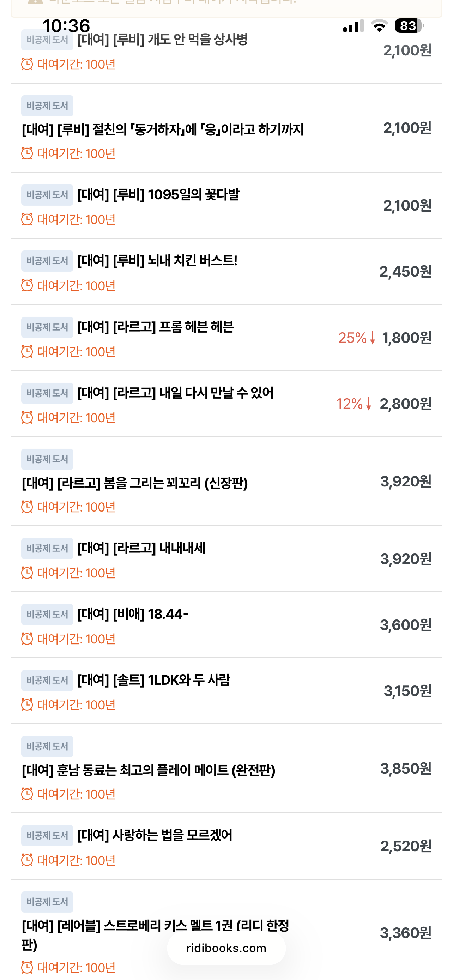Open the book 사랑하는 법을 모르겠어
The image size is (453, 980).
click(155, 835)
